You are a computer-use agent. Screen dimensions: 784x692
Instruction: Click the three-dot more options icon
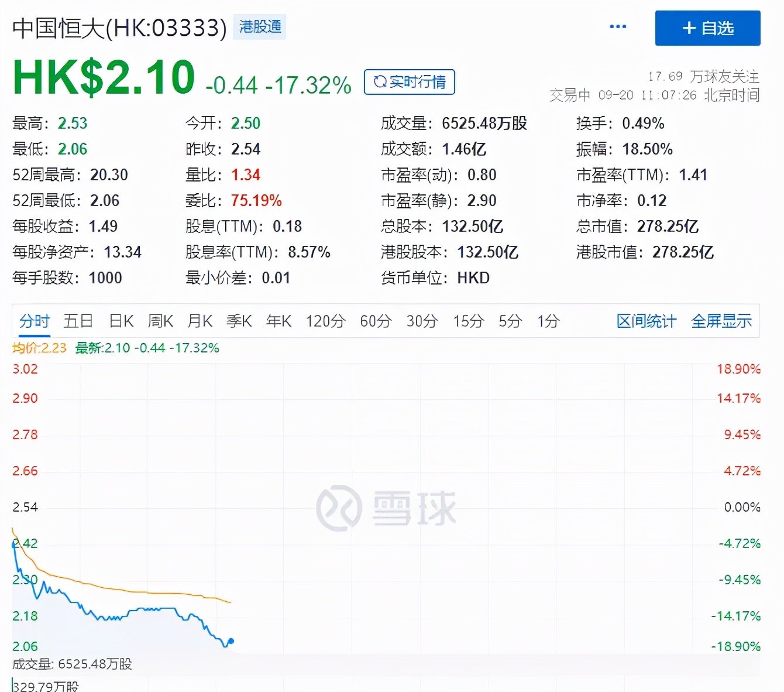pos(617,27)
